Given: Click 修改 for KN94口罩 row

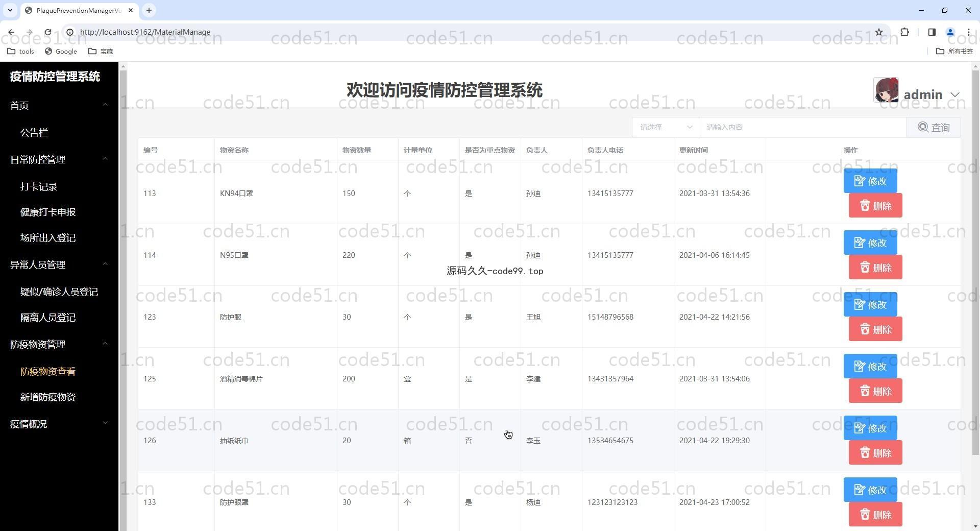Looking at the screenshot, I should 870,181.
